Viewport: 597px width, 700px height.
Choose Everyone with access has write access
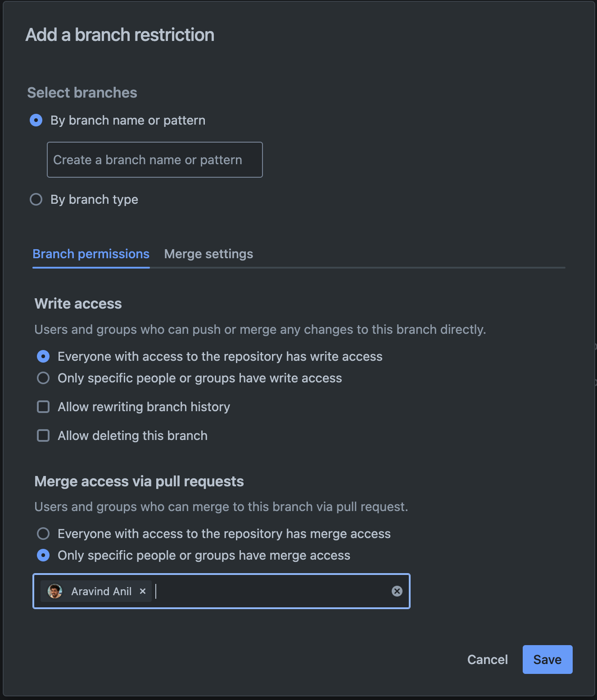click(43, 356)
